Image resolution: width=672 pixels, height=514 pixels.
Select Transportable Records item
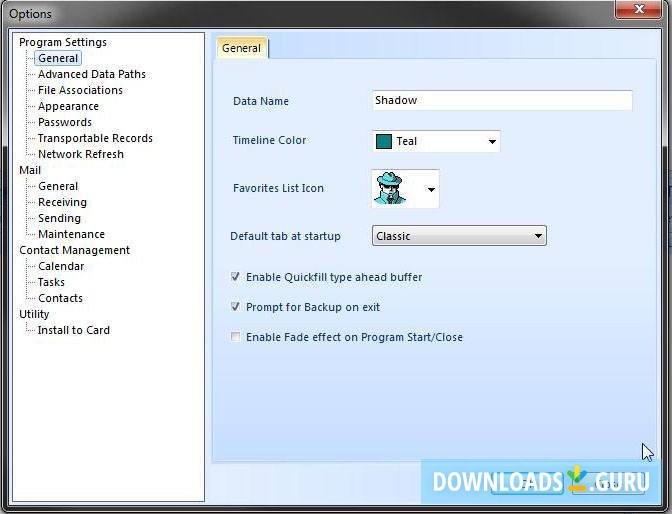(x=95, y=138)
